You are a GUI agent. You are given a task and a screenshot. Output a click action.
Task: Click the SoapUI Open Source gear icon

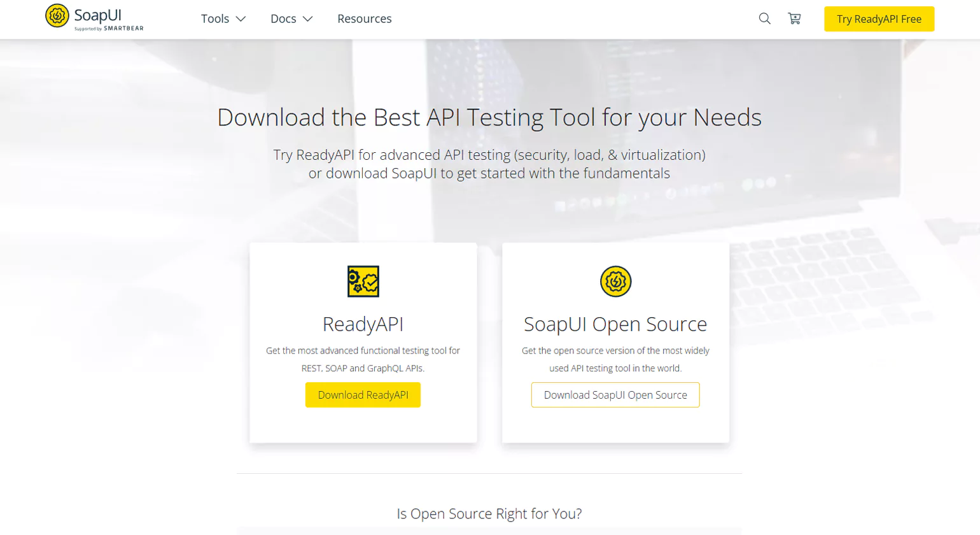pos(615,282)
